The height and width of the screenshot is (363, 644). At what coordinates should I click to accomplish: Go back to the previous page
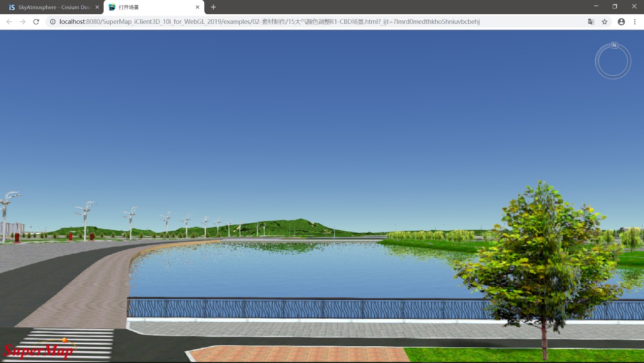pyautogui.click(x=9, y=22)
